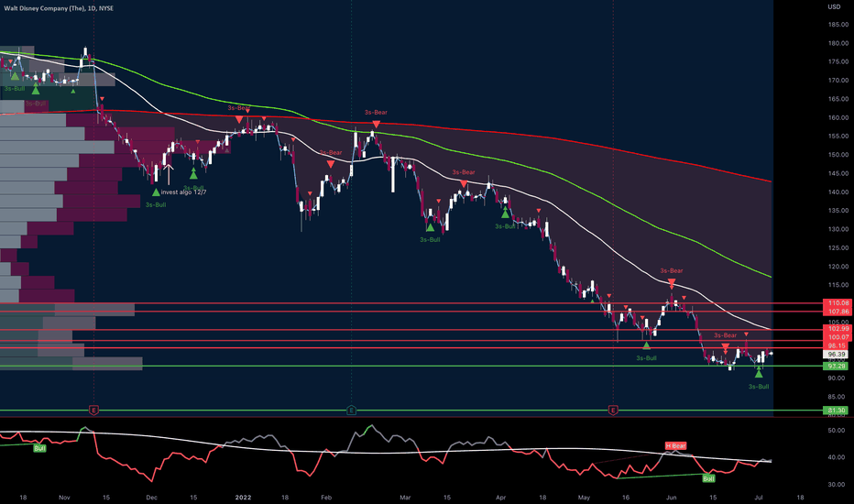Select the Bull label on the October RSI
The width and height of the screenshot is (854, 504).
39,448
